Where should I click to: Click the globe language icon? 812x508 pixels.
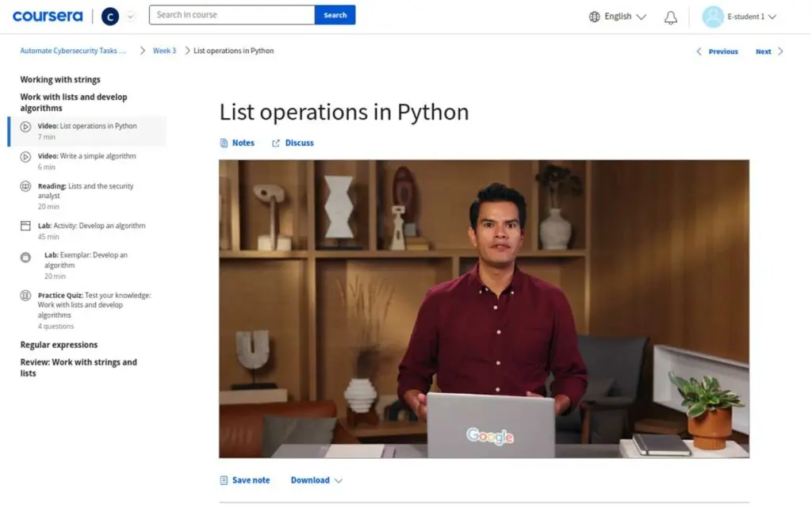pos(595,17)
